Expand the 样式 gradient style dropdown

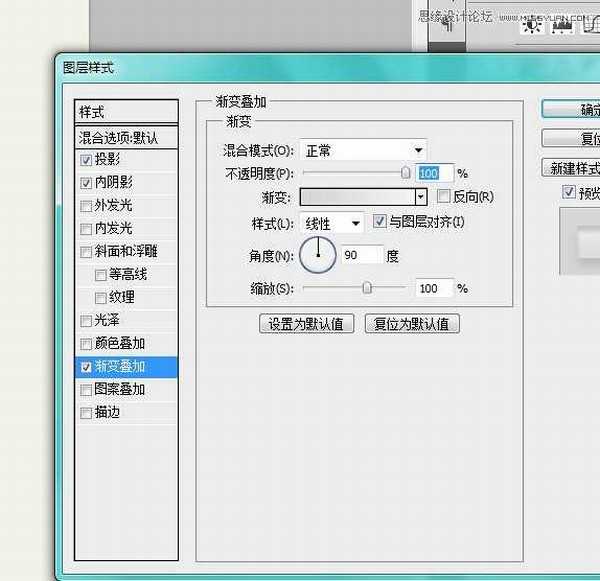(333, 223)
